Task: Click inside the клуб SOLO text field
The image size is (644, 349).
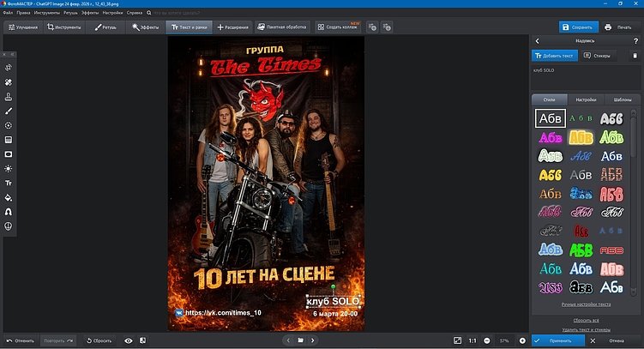Action: [x=586, y=77]
